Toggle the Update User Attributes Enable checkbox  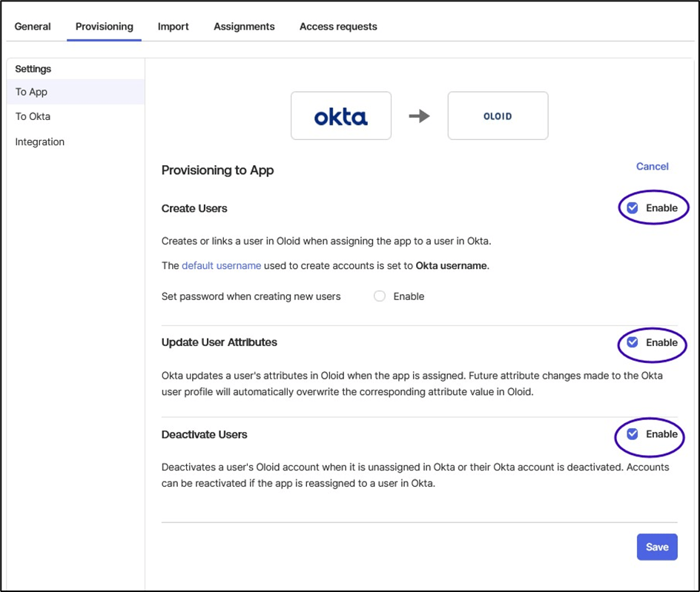tap(633, 342)
